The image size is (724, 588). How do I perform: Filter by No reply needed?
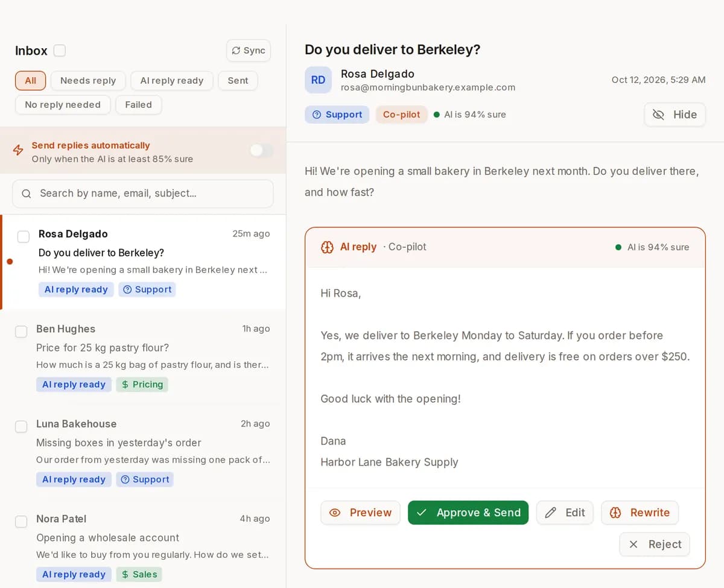pyautogui.click(x=63, y=105)
